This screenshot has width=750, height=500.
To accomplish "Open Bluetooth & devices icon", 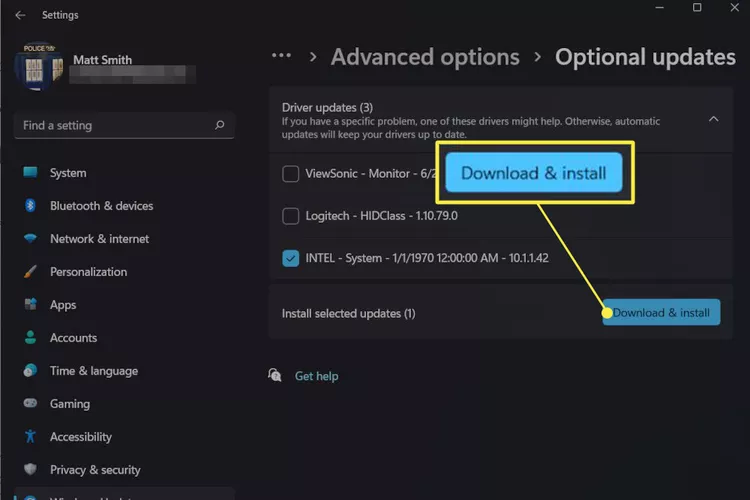I will tap(30, 205).
